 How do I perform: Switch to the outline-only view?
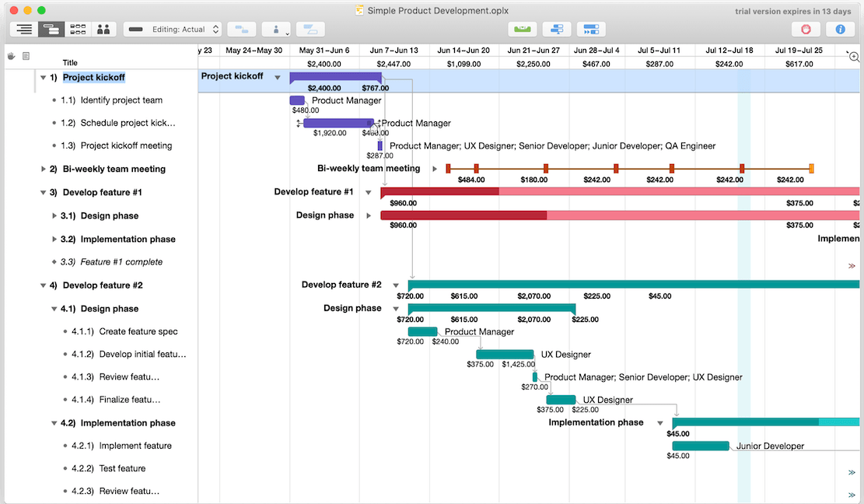tap(24, 30)
